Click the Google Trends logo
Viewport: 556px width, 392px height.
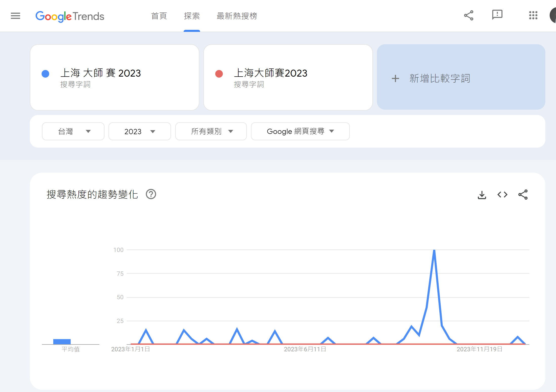click(70, 16)
